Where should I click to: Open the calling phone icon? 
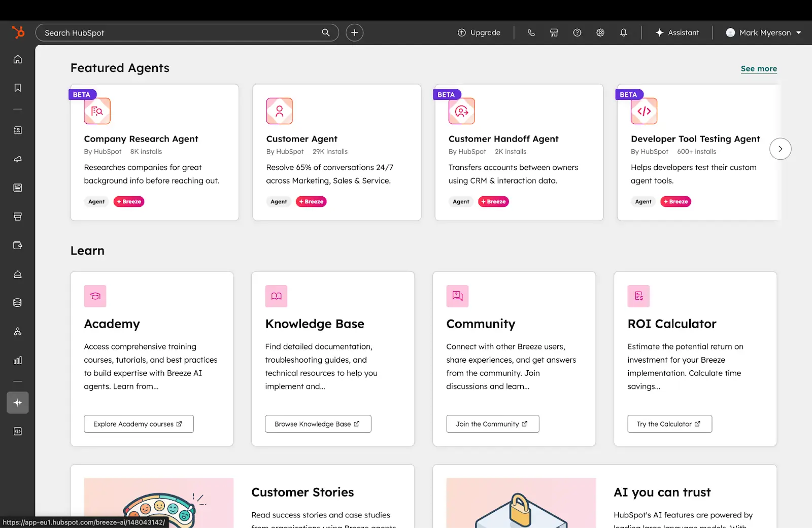pyautogui.click(x=531, y=32)
